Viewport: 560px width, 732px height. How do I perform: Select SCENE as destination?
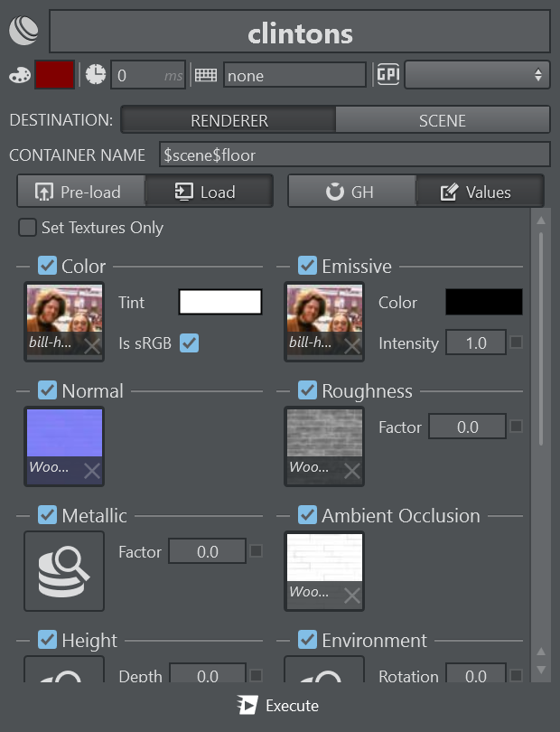(443, 120)
